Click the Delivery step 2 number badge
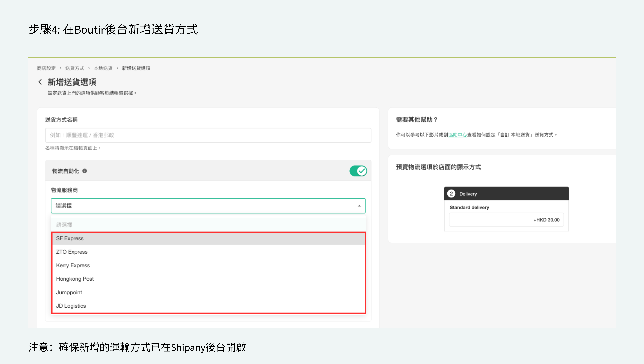 pyautogui.click(x=451, y=194)
